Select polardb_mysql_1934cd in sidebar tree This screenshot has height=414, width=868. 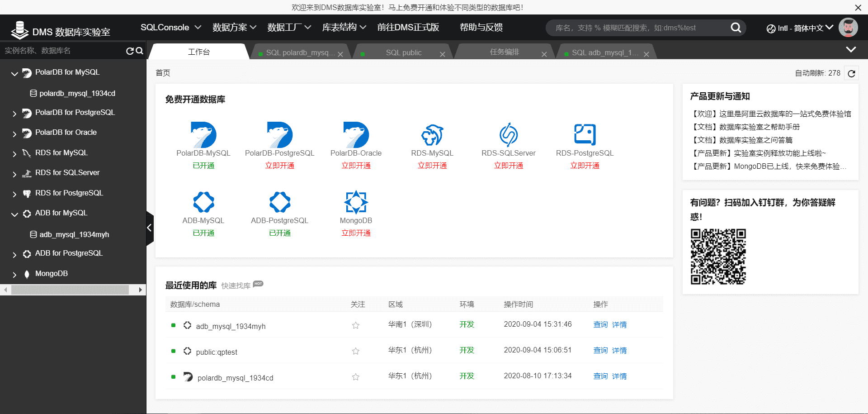[77, 93]
